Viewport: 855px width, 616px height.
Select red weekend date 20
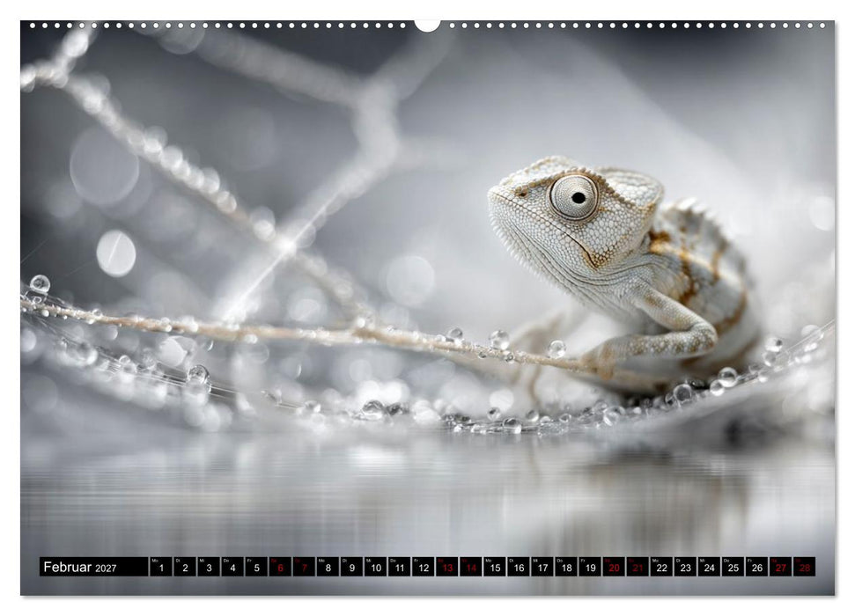click(614, 567)
